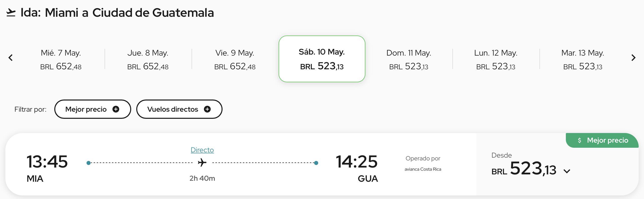644x199 pixels.
Task: Select the Mié. 7 May. date tab
Action: click(x=61, y=59)
